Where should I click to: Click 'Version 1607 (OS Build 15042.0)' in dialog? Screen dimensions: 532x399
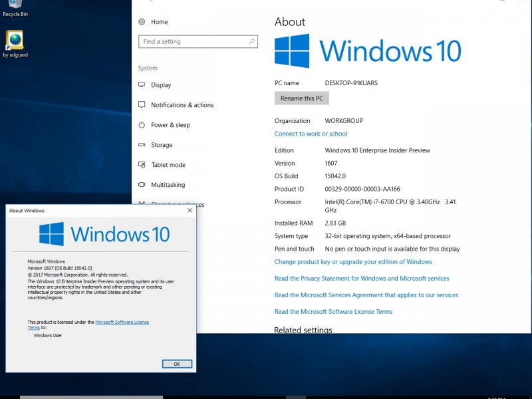click(60, 268)
